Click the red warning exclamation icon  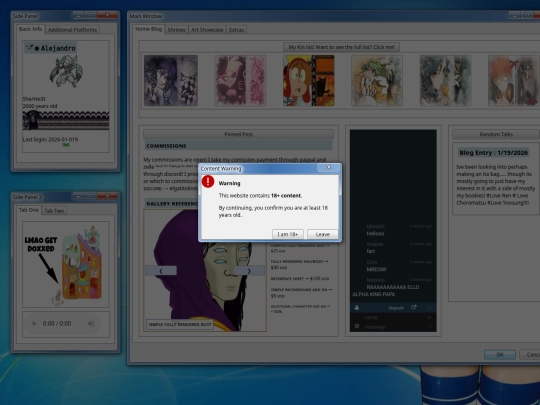click(x=208, y=181)
